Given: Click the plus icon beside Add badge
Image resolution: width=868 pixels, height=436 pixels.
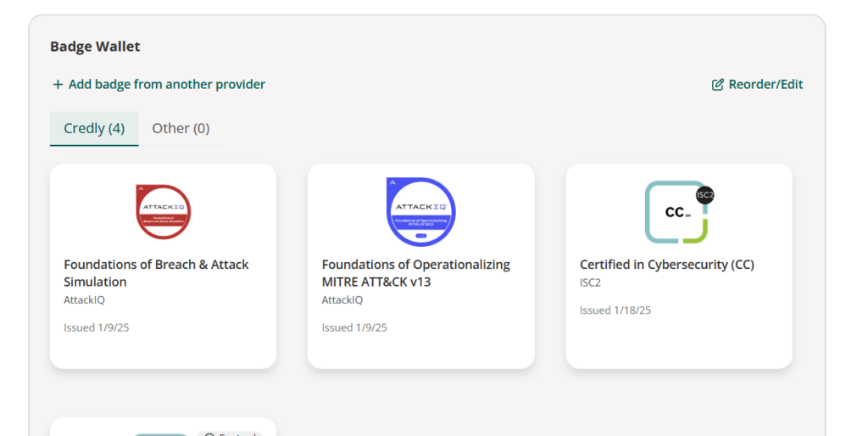Looking at the screenshot, I should [x=58, y=85].
